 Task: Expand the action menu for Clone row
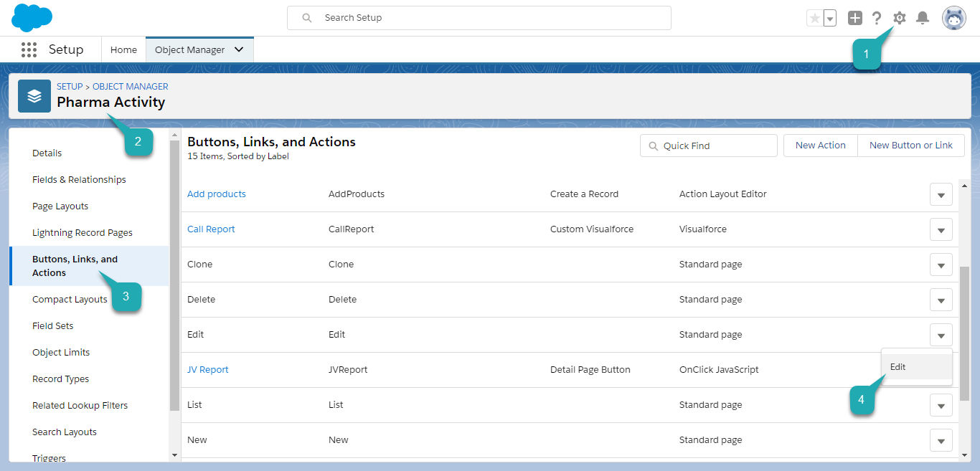[941, 265]
